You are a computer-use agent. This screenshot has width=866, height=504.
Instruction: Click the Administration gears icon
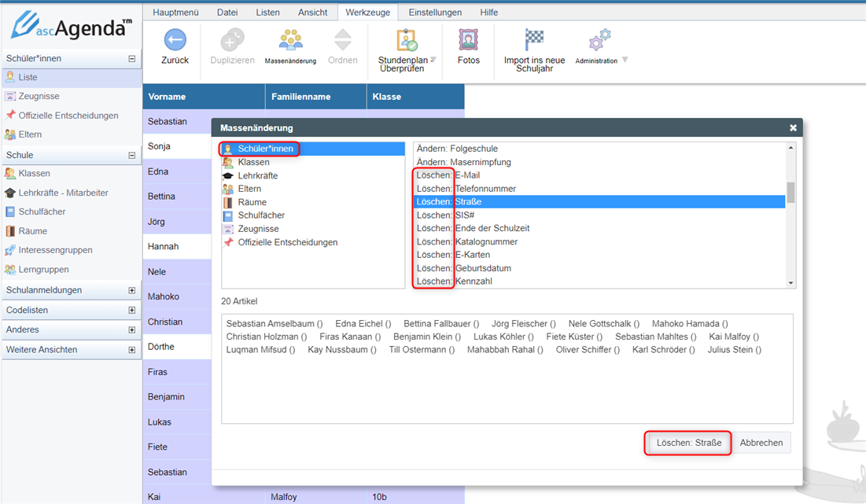[600, 40]
